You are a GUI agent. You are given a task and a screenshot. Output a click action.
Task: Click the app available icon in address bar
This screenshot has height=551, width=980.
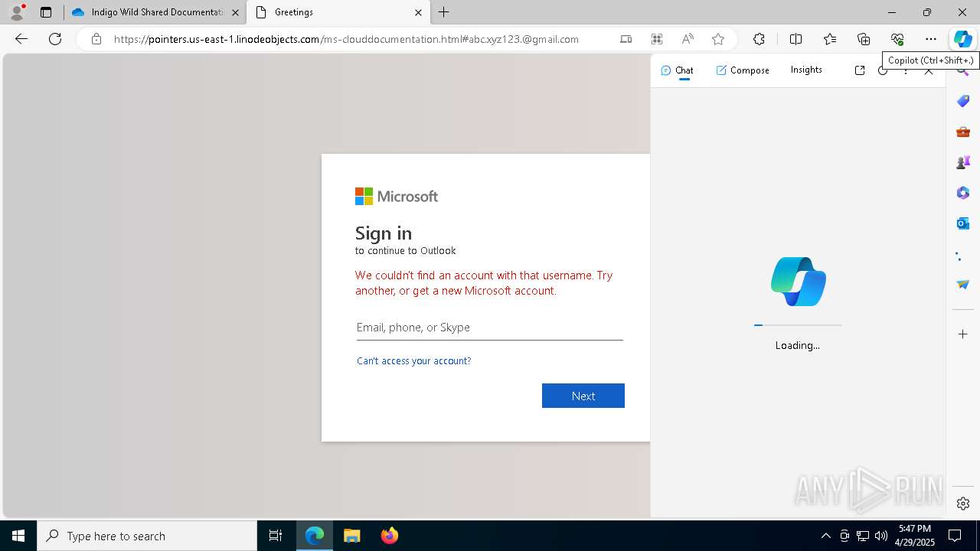coord(626,39)
